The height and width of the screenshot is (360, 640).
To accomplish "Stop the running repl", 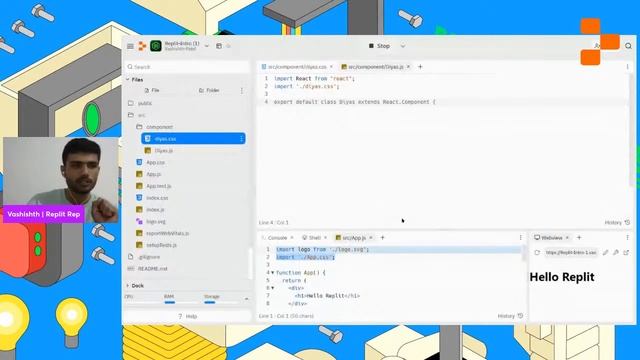I will point(380,46).
